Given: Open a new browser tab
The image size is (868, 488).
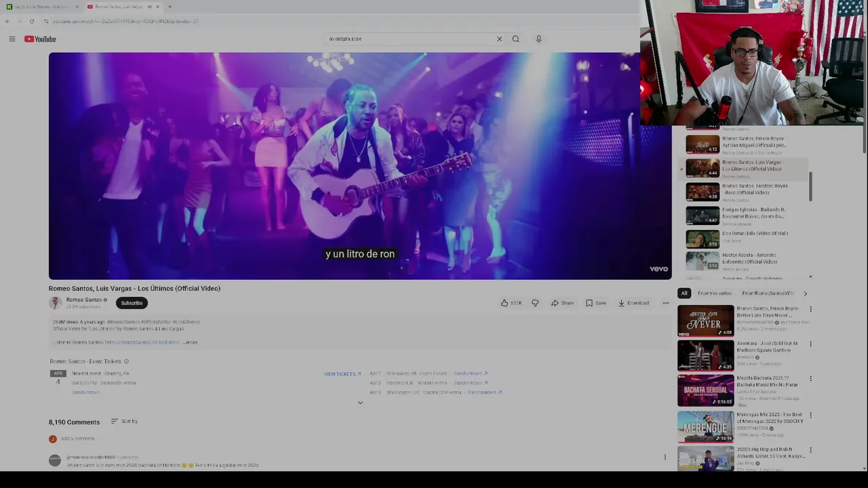Looking at the screenshot, I should click(x=170, y=7).
